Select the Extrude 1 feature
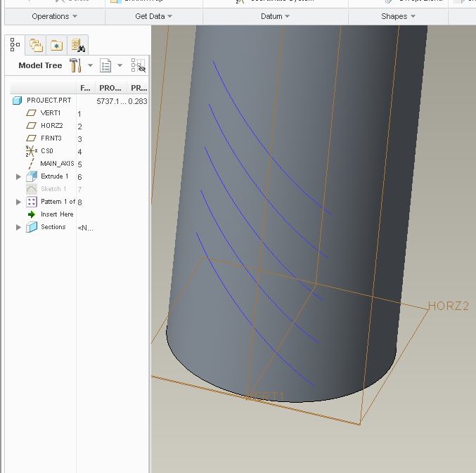476x473 pixels. (54, 176)
